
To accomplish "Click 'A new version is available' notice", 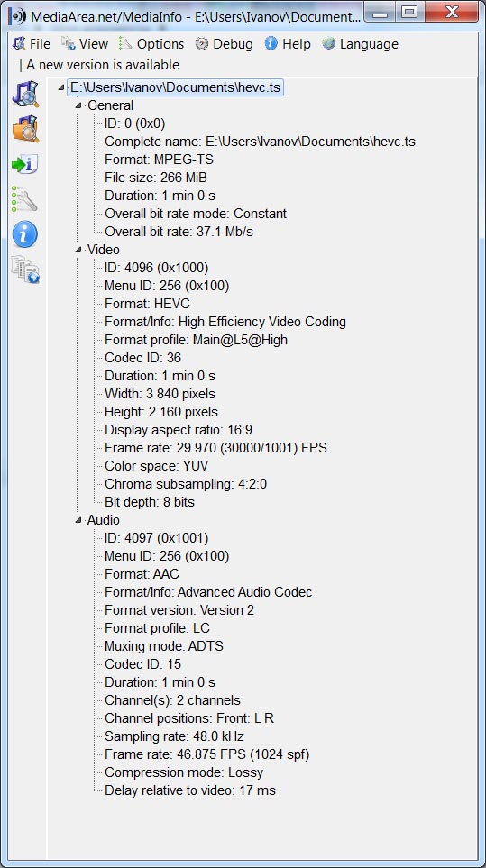I will [103, 65].
